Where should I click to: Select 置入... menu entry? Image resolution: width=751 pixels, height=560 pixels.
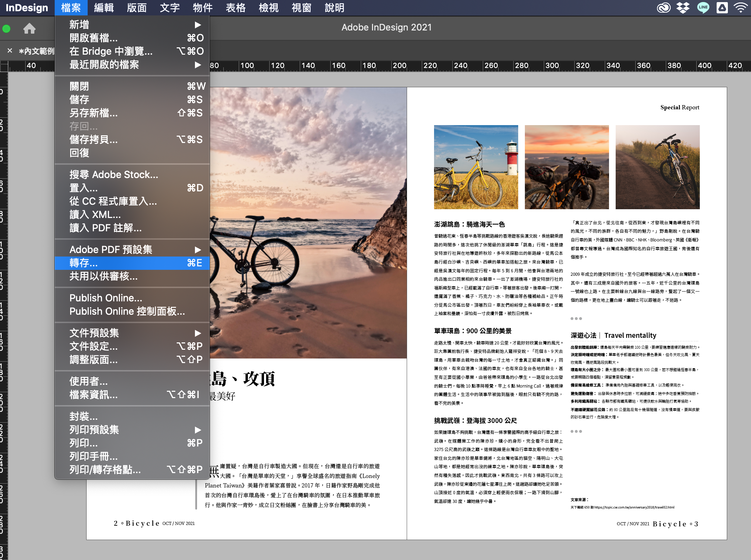click(x=83, y=188)
